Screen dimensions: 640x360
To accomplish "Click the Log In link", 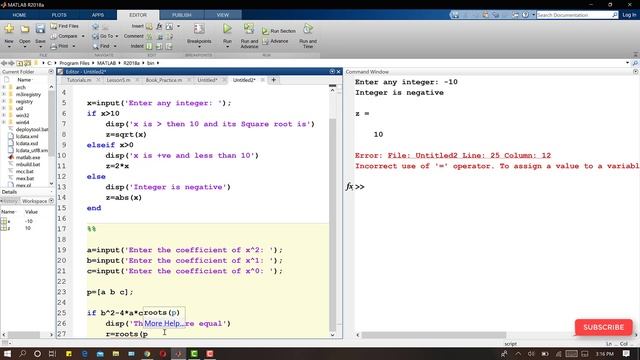I will pos(629,15).
